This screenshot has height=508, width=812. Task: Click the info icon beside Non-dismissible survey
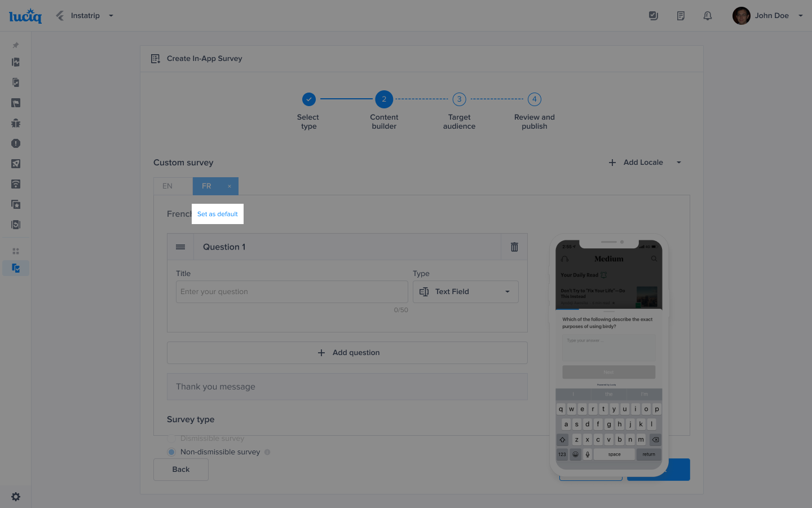tap(267, 452)
